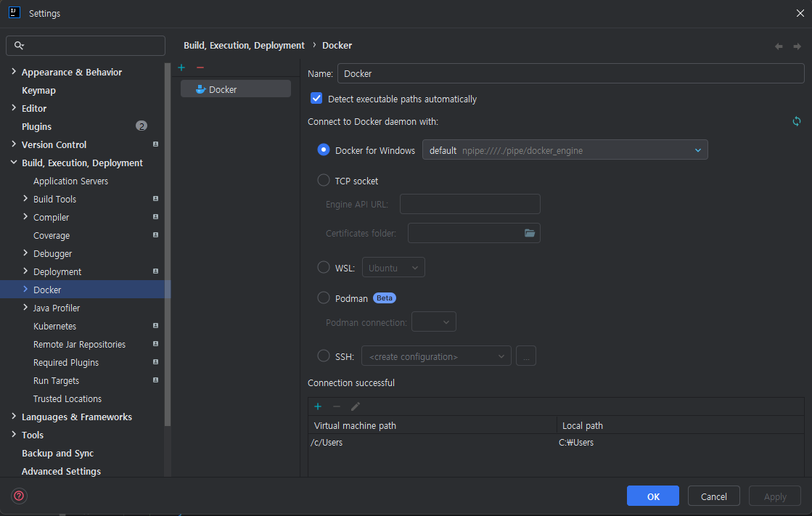Click the Name text field
Viewport: 812px width, 516px height.
click(570, 73)
